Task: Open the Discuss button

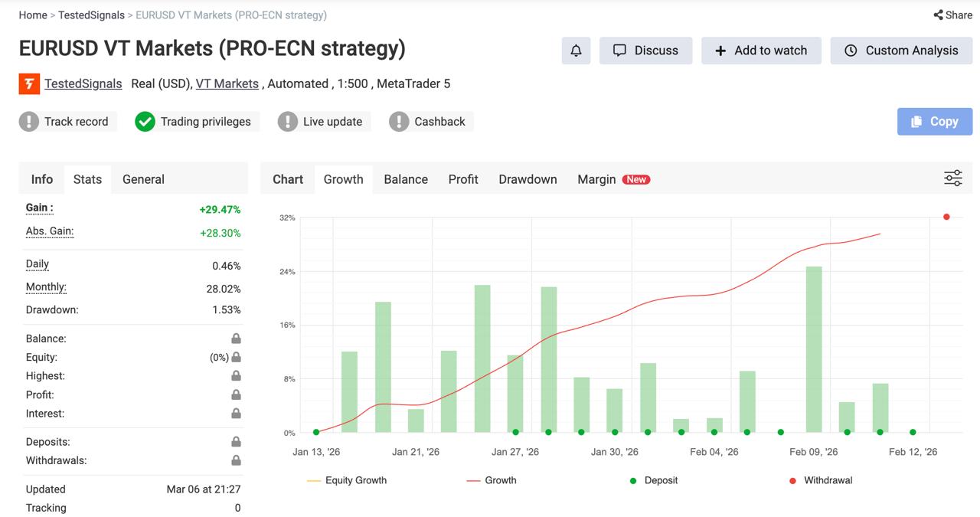Action: click(645, 51)
